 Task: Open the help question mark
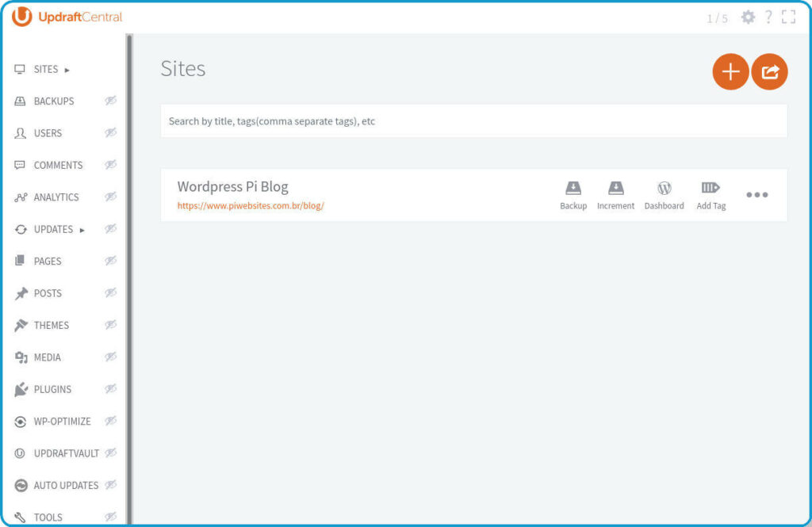pyautogui.click(x=768, y=17)
